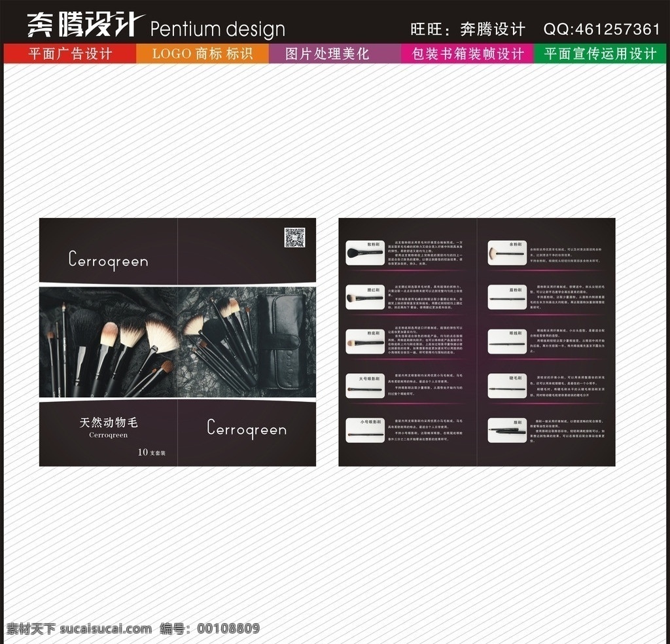Screen dimensions: 670x644
Task: Select the 散粉刷 brush thumbnail
Action: point(365,253)
